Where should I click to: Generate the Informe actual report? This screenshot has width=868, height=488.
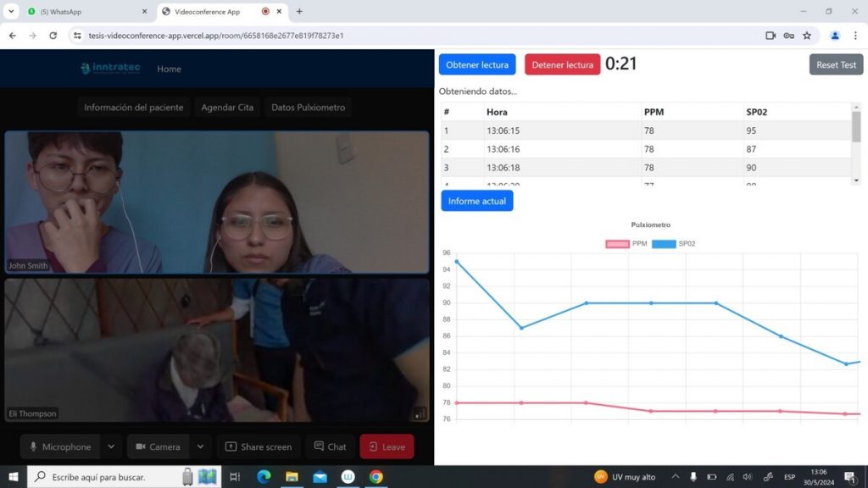coord(476,201)
